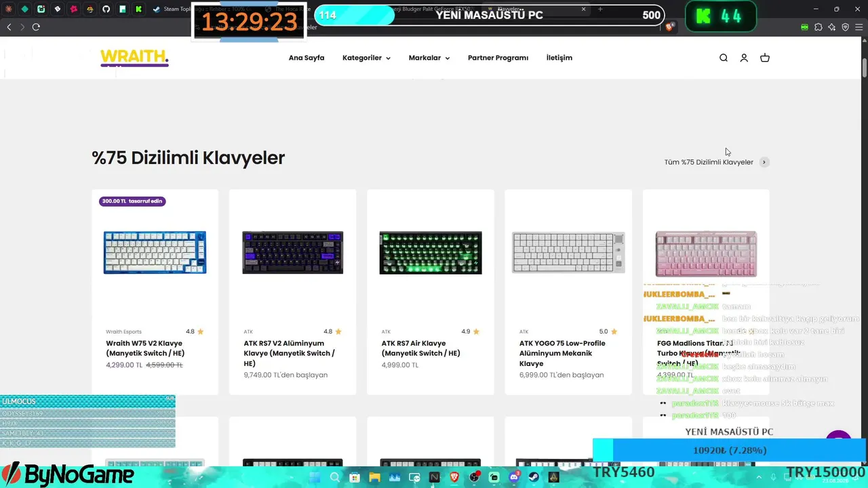
Task: Open ATK RS7 V2 Alüminyum Klavye title
Action: [289, 353]
